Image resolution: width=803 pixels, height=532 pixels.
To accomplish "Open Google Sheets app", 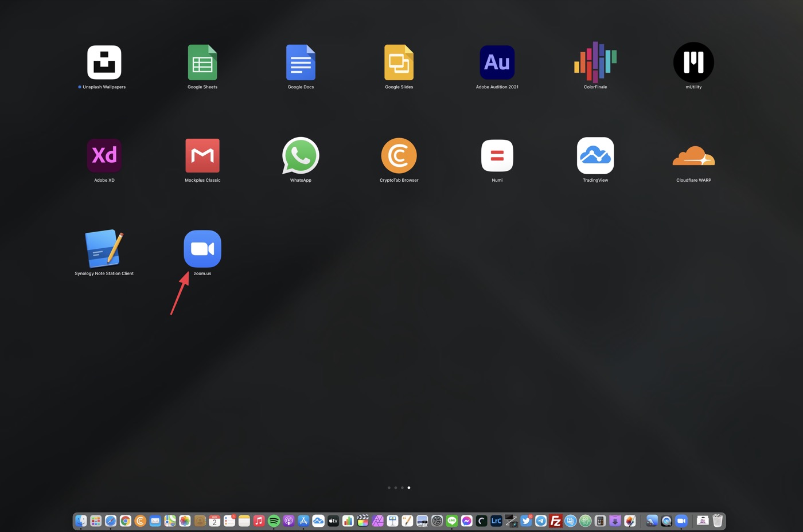I will (x=202, y=62).
